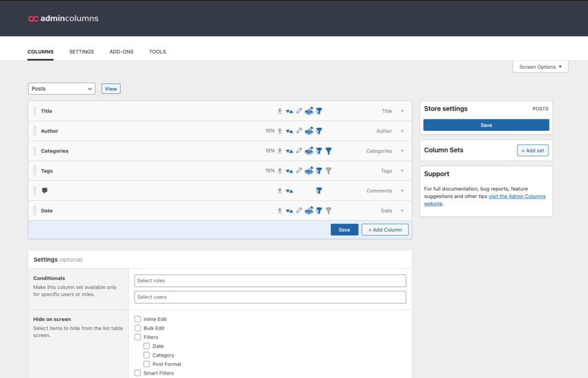Screen dimensions: 588x378
Task: Toggle blue filter funnel in Categories row
Action: 328,151
